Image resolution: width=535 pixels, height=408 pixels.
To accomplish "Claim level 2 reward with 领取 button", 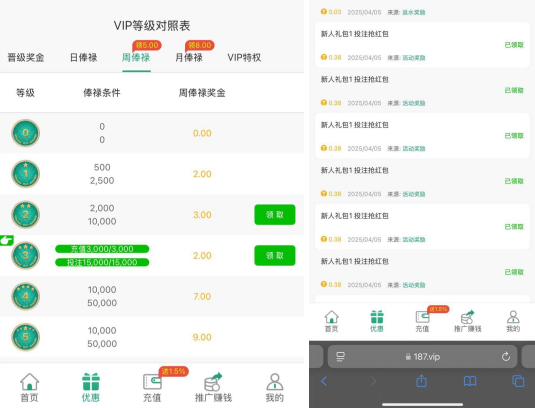I will [x=275, y=215].
